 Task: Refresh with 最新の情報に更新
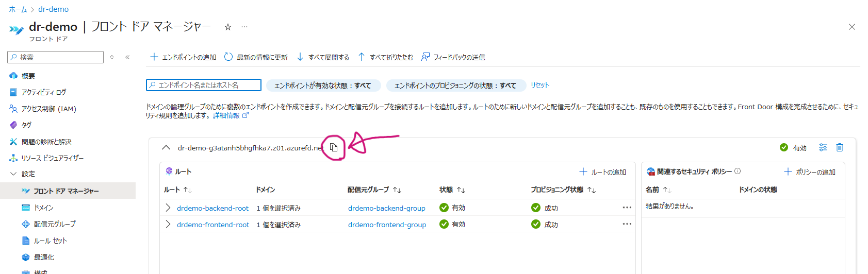(256, 57)
